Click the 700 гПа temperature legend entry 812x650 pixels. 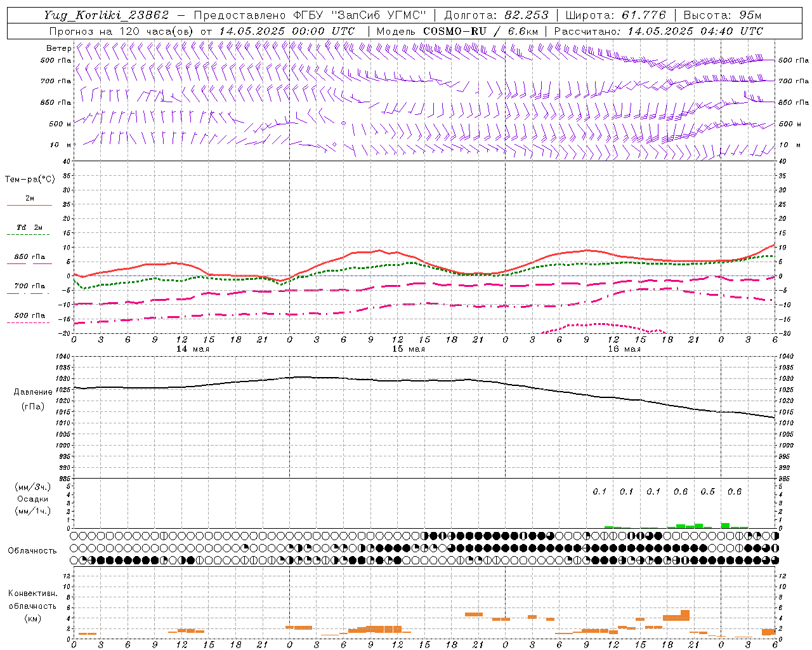tap(30, 286)
